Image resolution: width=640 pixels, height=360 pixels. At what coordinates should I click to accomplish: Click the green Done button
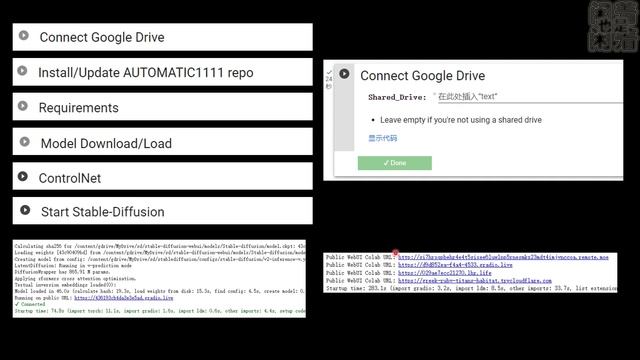(395, 163)
